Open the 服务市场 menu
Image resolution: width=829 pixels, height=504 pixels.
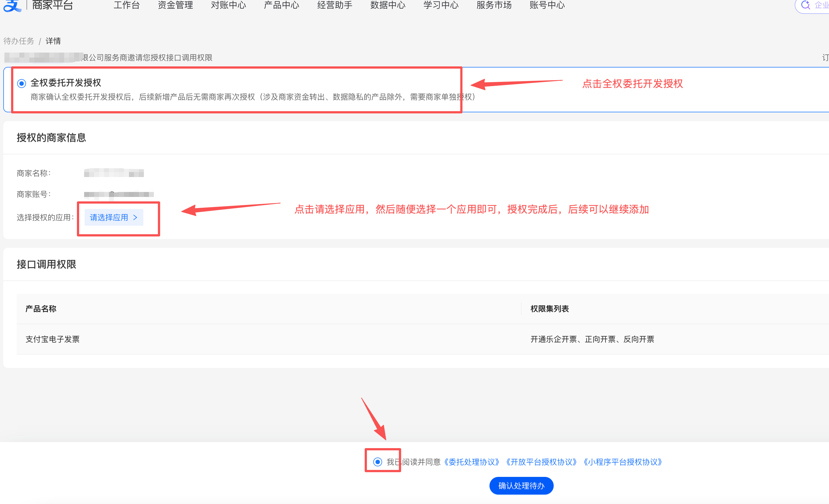coord(494,5)
